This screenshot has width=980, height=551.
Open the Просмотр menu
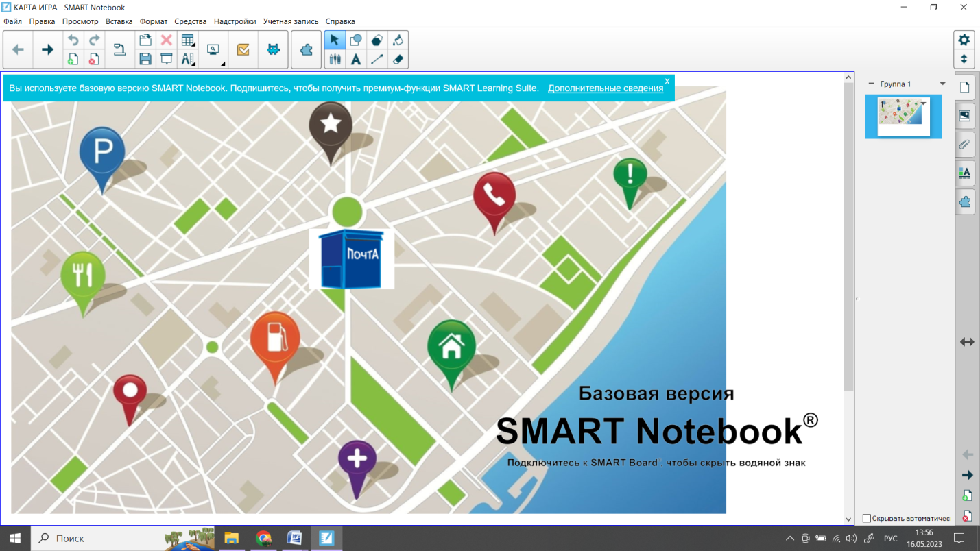80,21
